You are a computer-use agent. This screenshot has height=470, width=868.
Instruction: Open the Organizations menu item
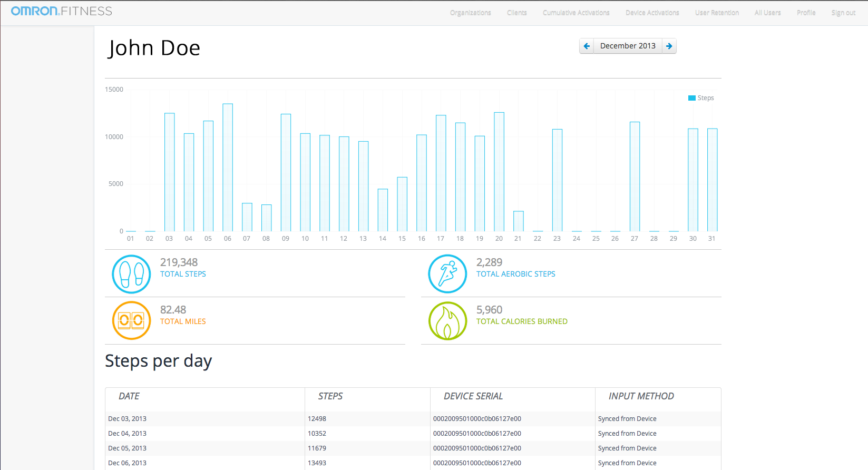coord(471,13)
